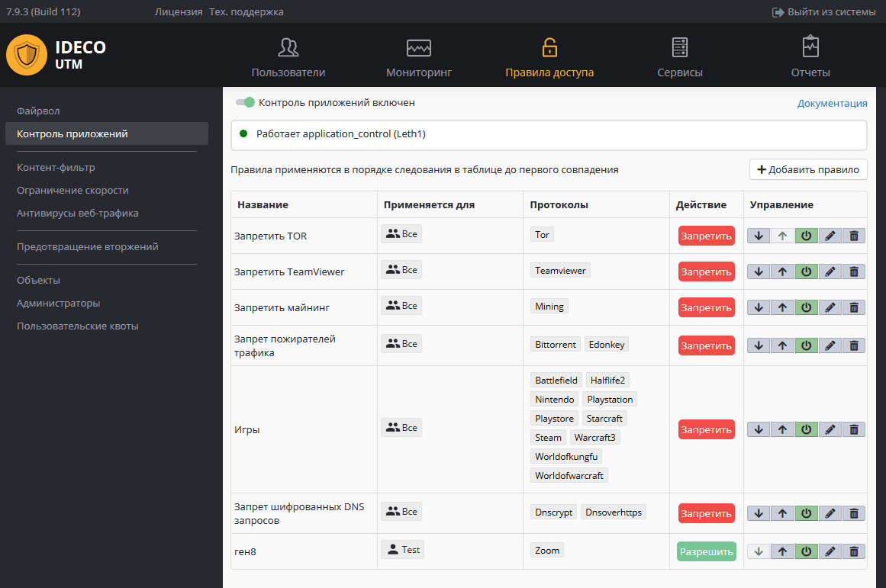Move Запрет шифрованных DNS rule up
886x588 pixels.
coord(782,513)
